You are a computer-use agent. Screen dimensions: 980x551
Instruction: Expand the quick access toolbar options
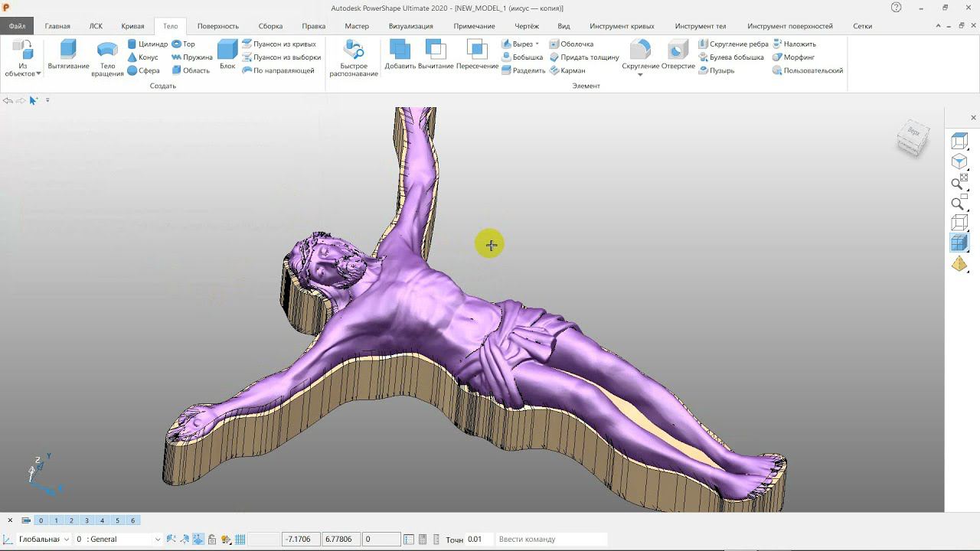pyautogui.click(x=47, y=100)
